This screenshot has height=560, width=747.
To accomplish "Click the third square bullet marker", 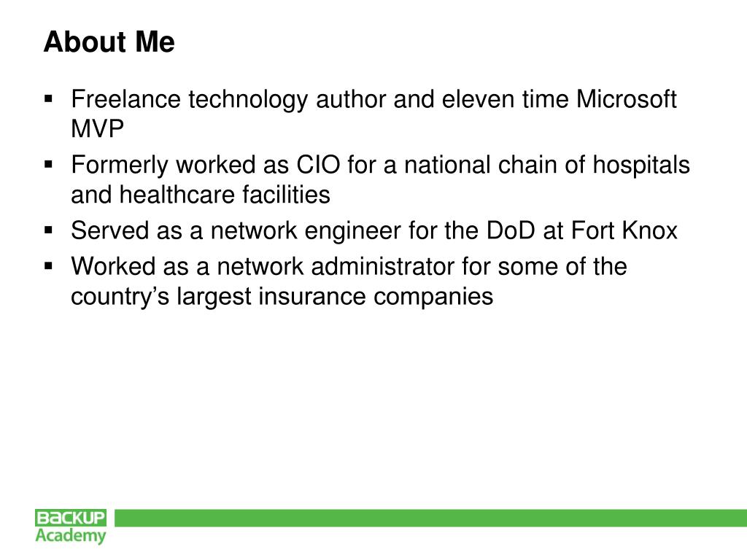I will [x=48, y=230].
